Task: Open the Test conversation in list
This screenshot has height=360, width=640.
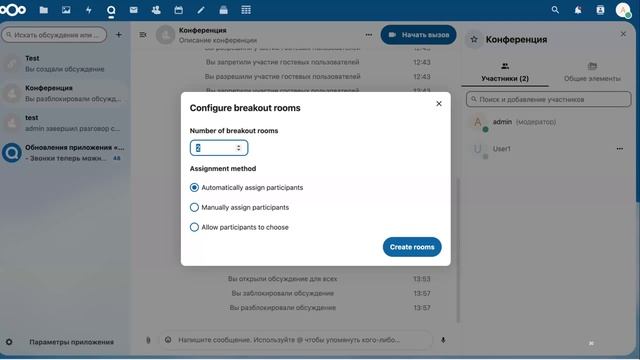Action: (65, 64)
